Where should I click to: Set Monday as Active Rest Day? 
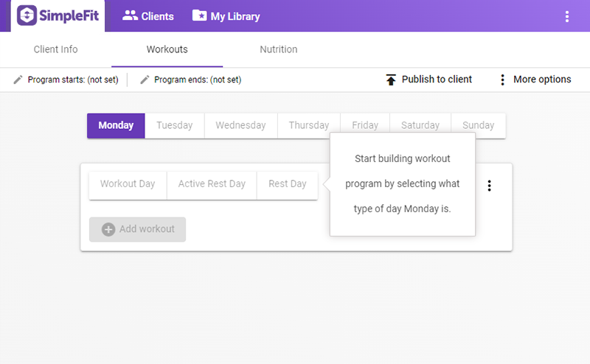coord(212,184)
